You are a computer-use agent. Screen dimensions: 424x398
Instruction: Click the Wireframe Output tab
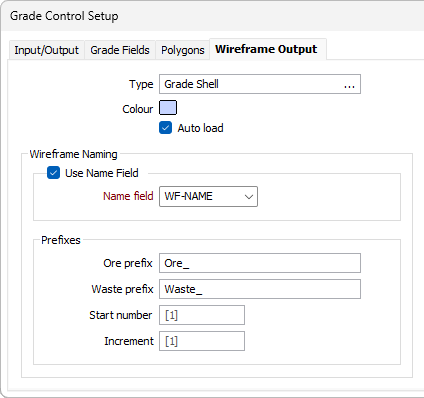pyautogui.click(x=268, y=49)
